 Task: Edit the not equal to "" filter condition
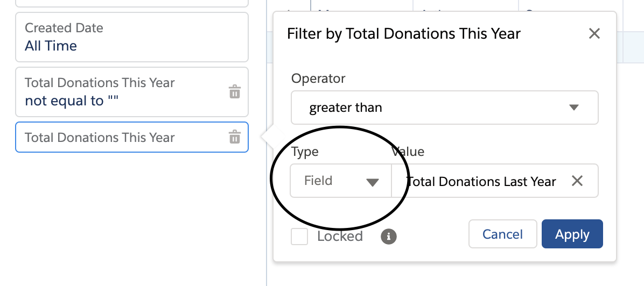coord(72,101)
